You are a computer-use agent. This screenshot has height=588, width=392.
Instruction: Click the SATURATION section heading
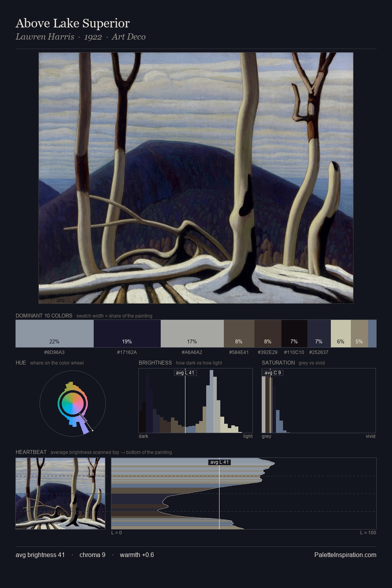pyautogui.click(x=278, y=363)
